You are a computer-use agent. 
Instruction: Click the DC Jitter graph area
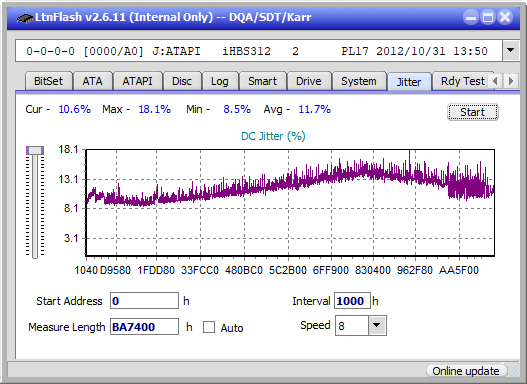290,203
